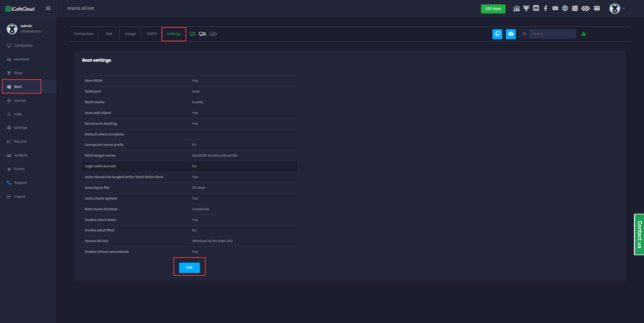Switch to the Disk tab
The height and width of the screenshot is (323, 644).
pos(109,34)
